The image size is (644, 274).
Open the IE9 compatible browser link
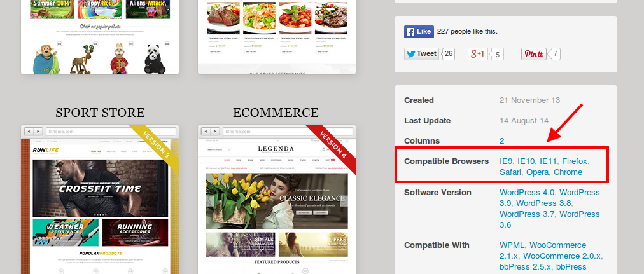point(506,161)
